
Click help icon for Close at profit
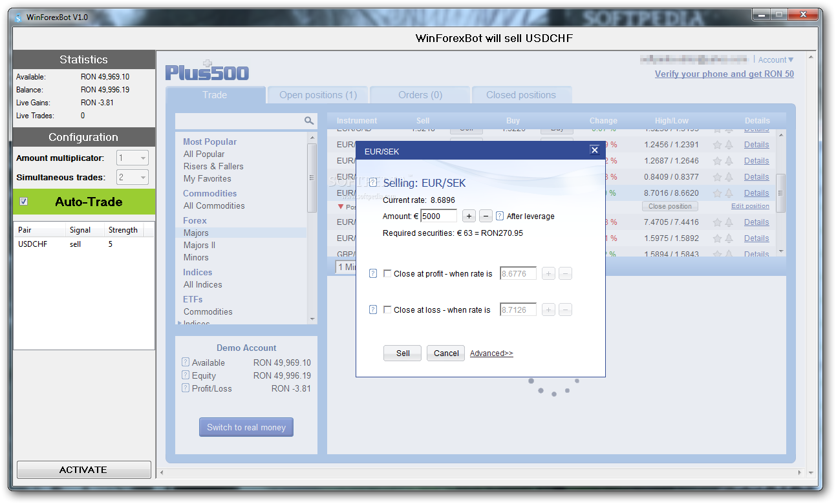point(373,274)
